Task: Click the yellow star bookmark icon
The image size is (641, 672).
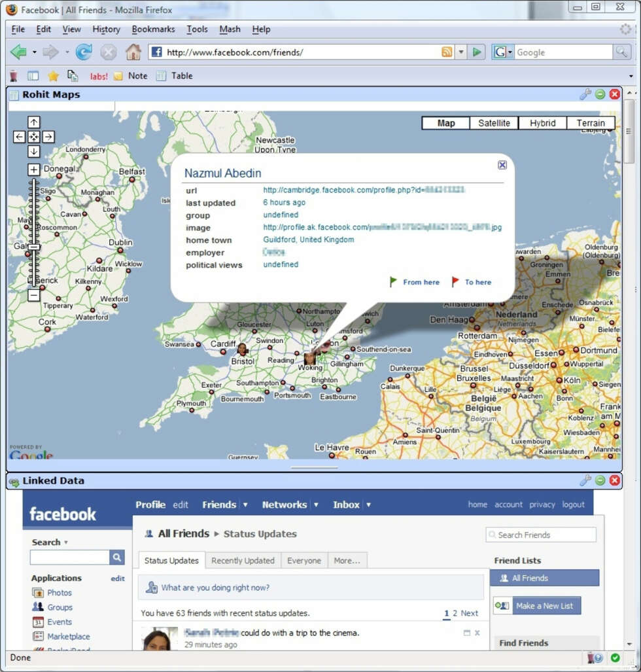Action: click(x=53, y=77)
